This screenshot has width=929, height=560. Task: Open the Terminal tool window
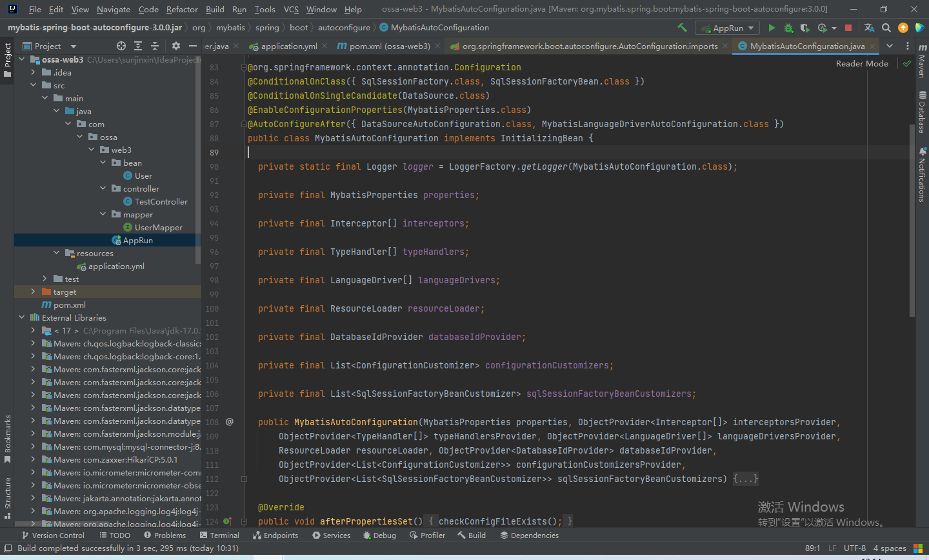click(x=219, y=535)
